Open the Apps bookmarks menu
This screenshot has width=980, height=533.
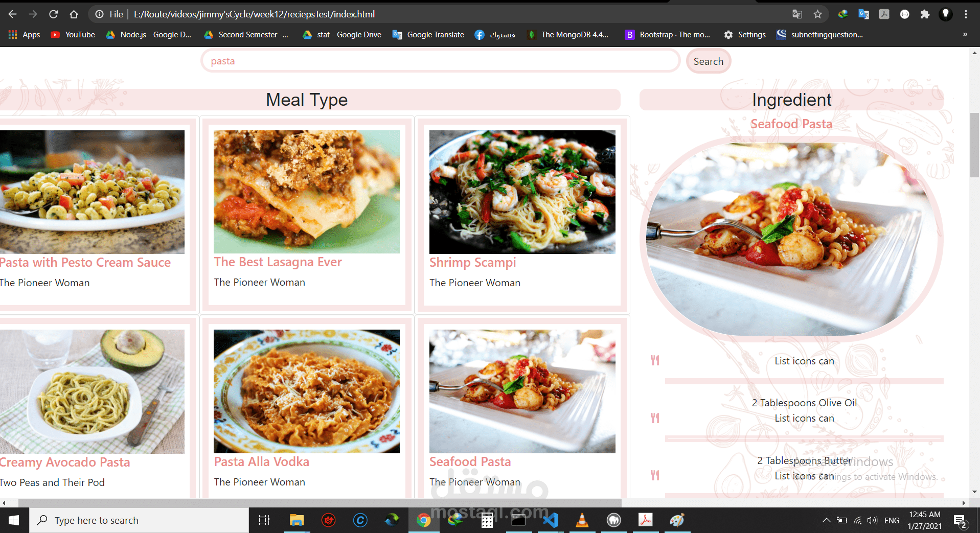24,34
